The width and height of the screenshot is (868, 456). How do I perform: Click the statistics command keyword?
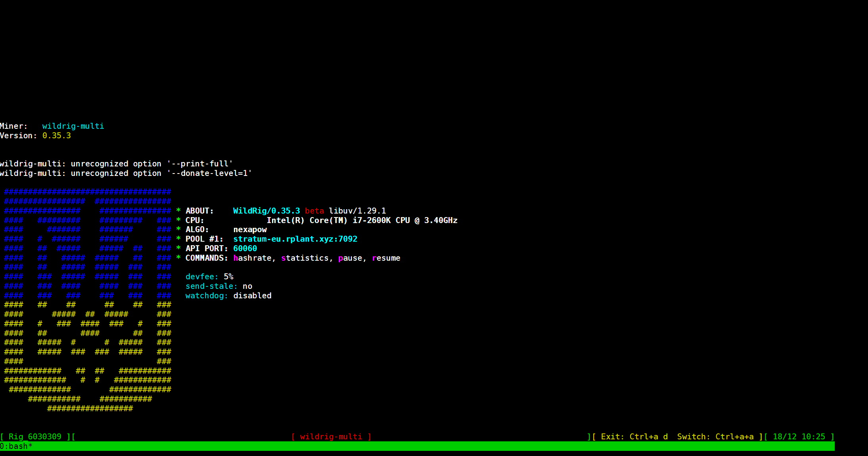click(x=305, y=258)
